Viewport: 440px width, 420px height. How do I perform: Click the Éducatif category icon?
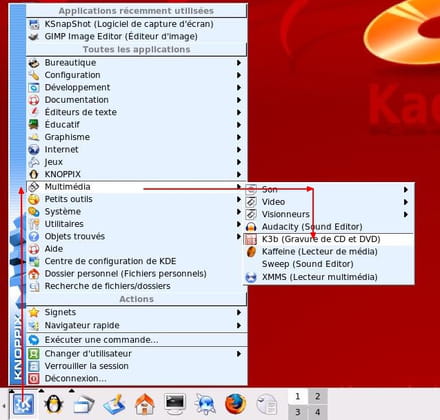(34, 124)
